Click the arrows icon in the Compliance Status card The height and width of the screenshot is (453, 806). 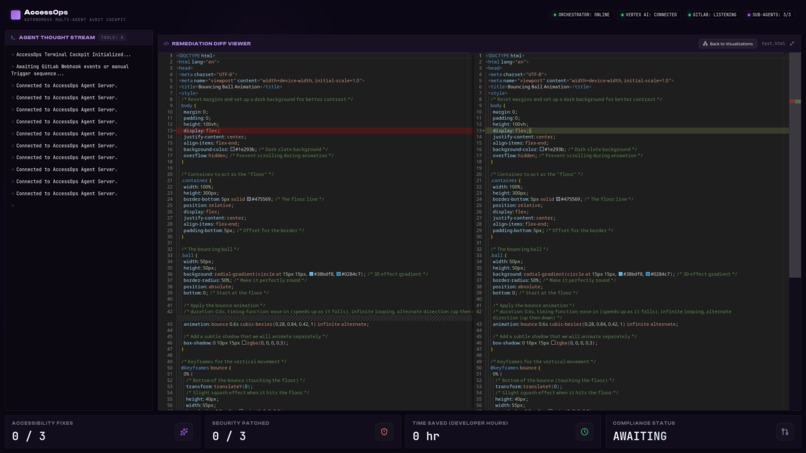tap(785, 432)
